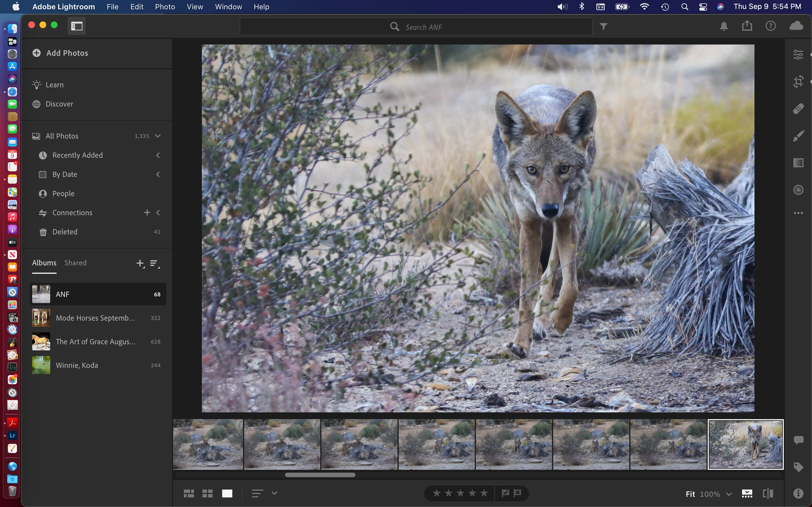Viewport: 812px width, 507px height.
Task: Select the Brush masking tool
Action: 798,136
